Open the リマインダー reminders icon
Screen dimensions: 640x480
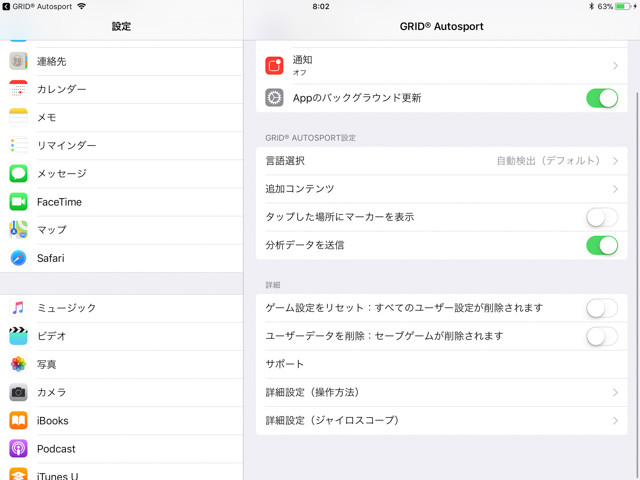click(x=18, y=145)
